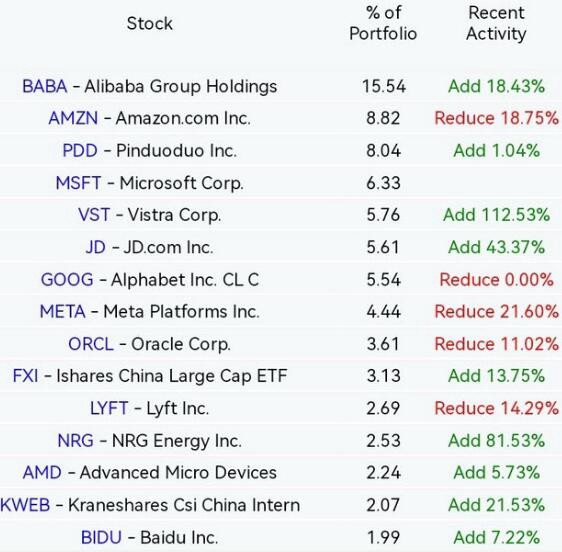Open the BABA ticker link

(45, 86)
